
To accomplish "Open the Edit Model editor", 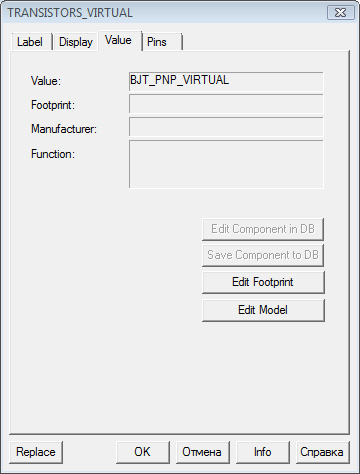I will [263, 310].
